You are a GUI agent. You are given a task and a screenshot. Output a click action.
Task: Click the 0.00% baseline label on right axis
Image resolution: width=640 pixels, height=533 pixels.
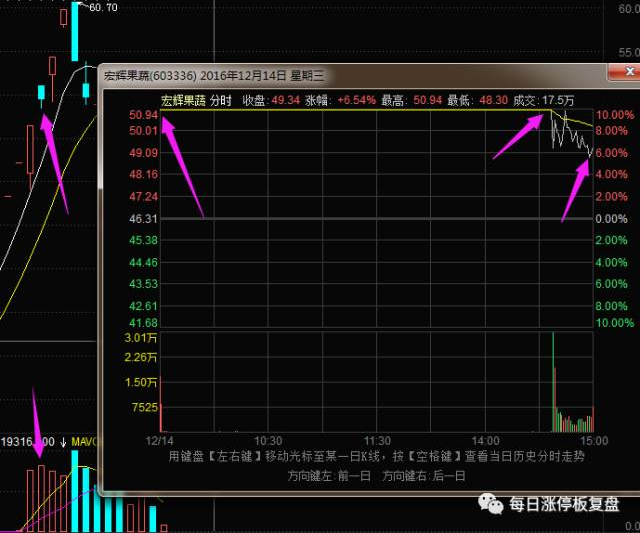tap(612, 218)
